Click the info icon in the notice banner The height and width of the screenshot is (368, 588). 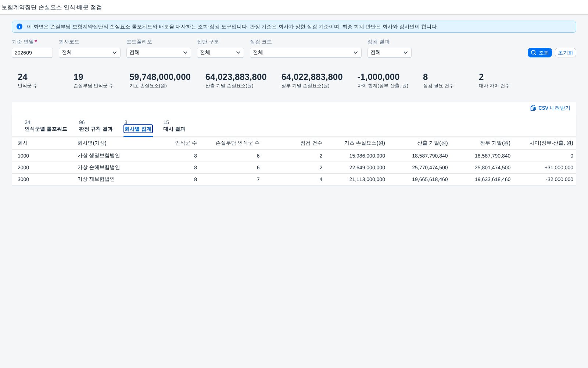[19, 26]
